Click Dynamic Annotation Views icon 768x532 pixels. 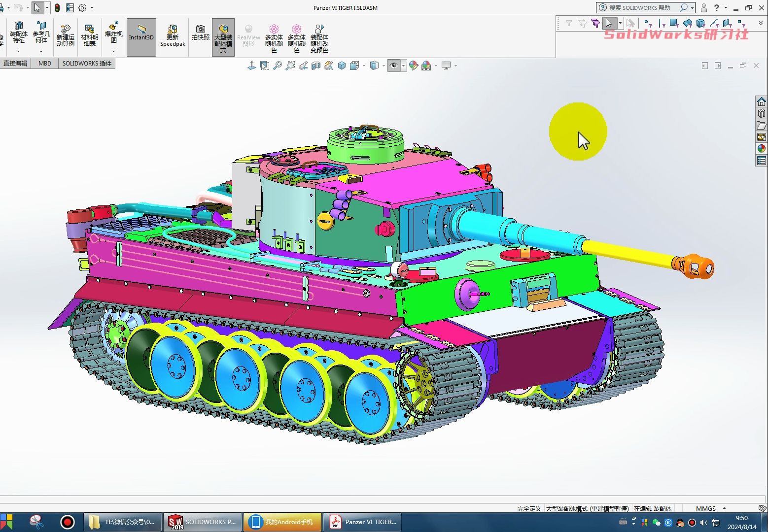click(329, 66)
